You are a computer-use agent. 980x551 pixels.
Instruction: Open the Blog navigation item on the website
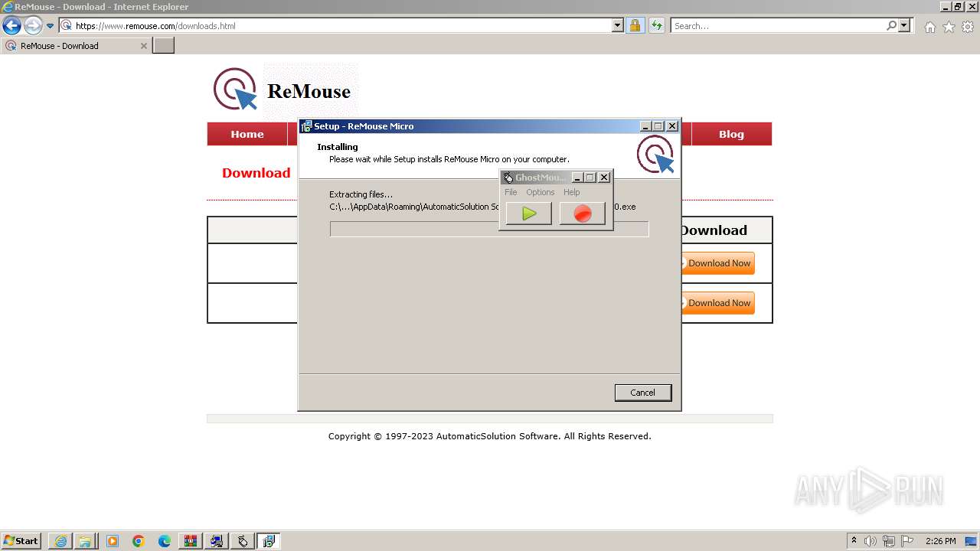(x=731, y=134)
